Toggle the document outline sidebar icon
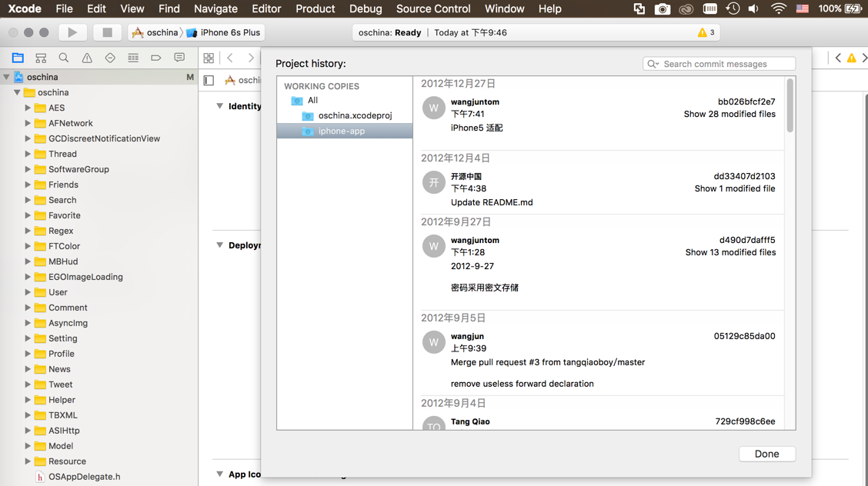 coord(209,81)
